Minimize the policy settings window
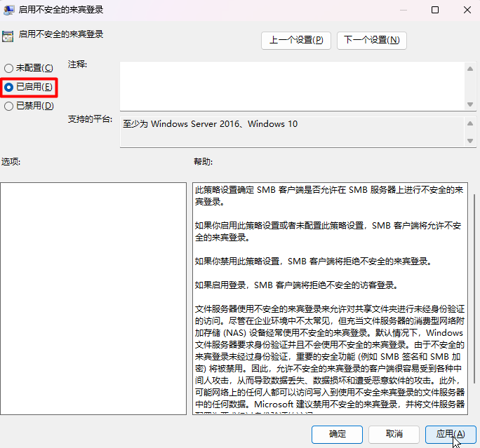Viewport: 480px width, 448px height. [x=403, y=10]
